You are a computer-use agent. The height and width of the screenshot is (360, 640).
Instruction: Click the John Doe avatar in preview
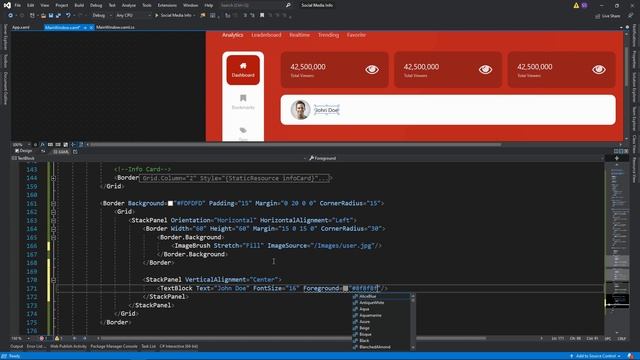click(300, 110)
